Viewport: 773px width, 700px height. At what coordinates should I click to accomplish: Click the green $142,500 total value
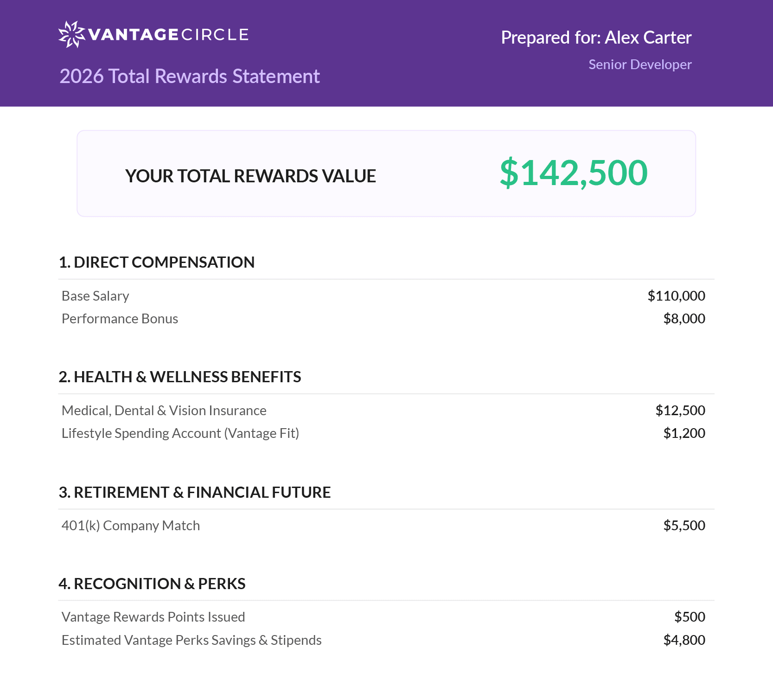point(574,173)
